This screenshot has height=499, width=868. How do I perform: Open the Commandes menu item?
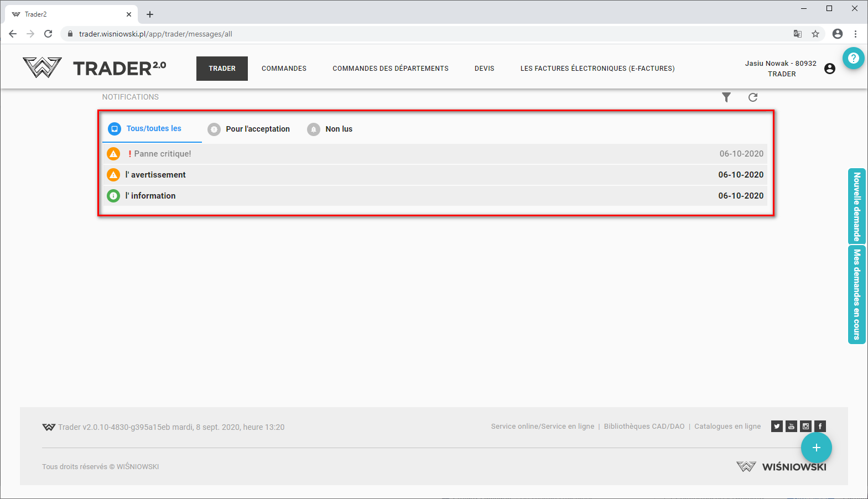[x=284, y=69]
